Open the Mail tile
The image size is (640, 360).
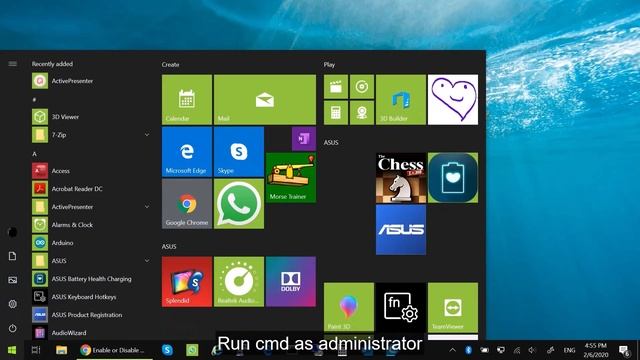tap(264, 100)
